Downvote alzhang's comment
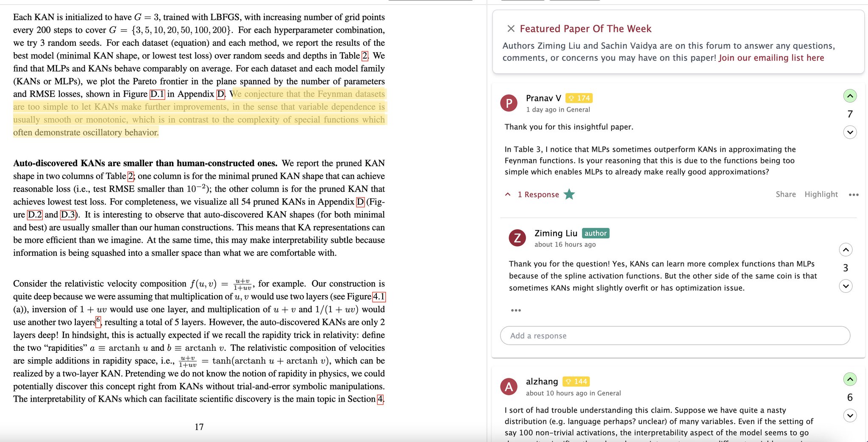Viewport: 868px width, 442px height. (850, 415)
